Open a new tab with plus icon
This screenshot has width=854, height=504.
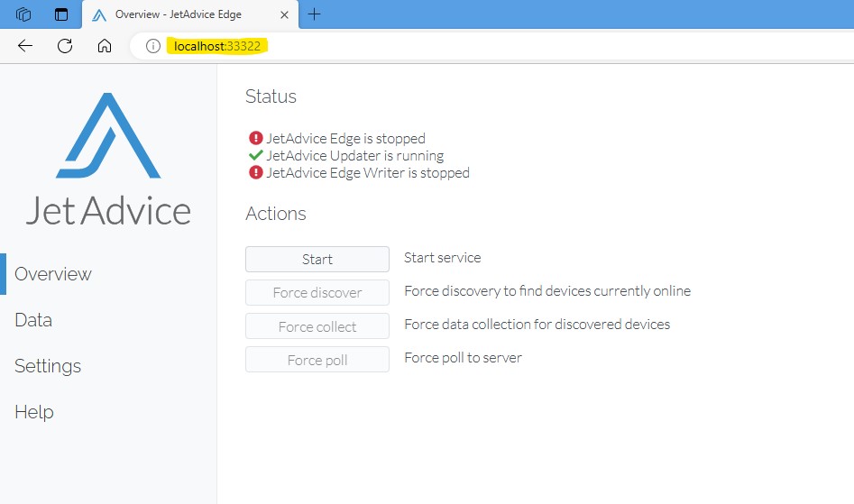click(314, 14)
